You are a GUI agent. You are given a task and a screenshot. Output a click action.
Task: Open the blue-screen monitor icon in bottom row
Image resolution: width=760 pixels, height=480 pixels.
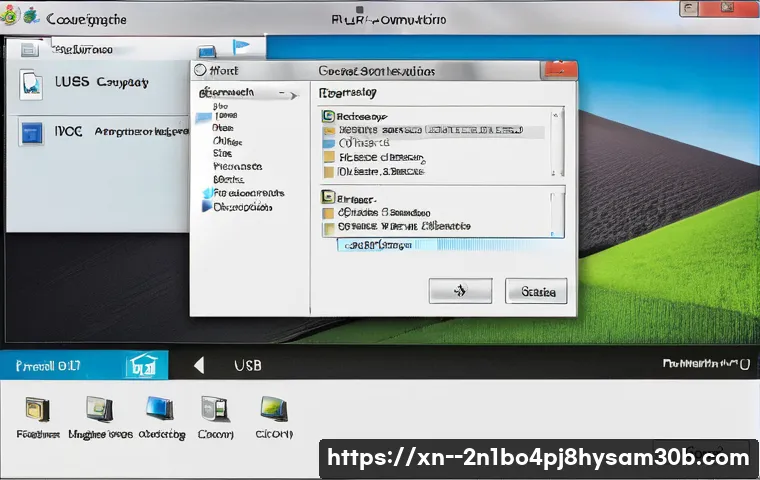(159, 409)
